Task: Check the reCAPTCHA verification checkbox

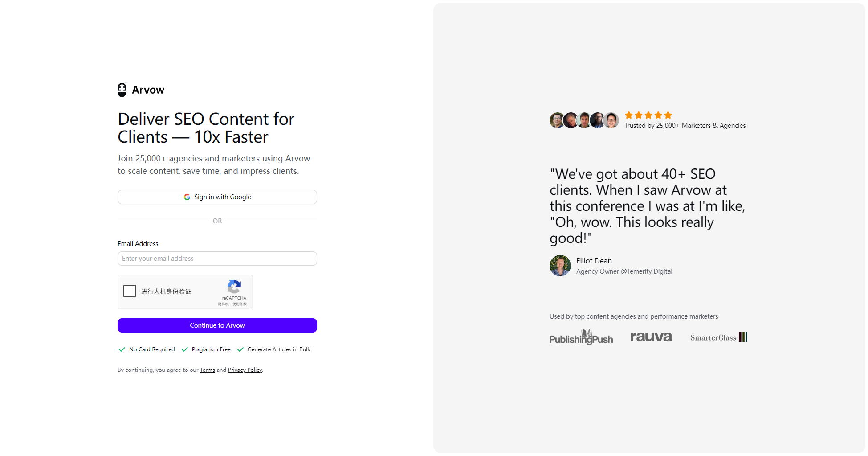Action: tap(130, 291)
